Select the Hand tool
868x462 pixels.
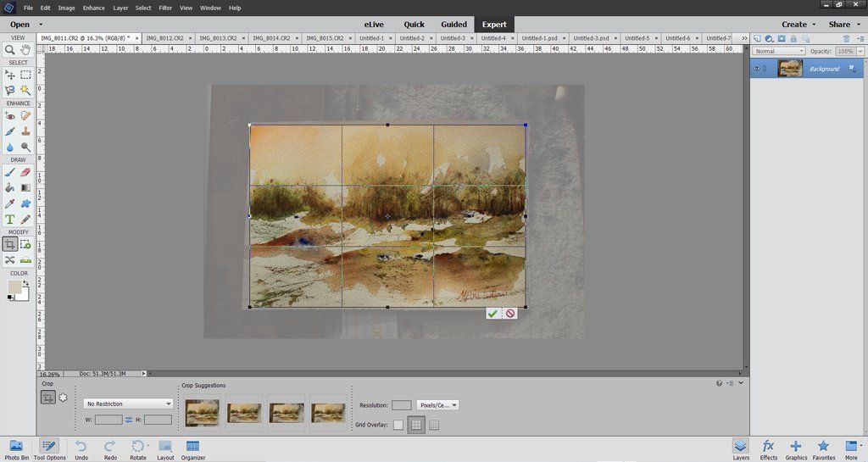(x=25, y=50)
